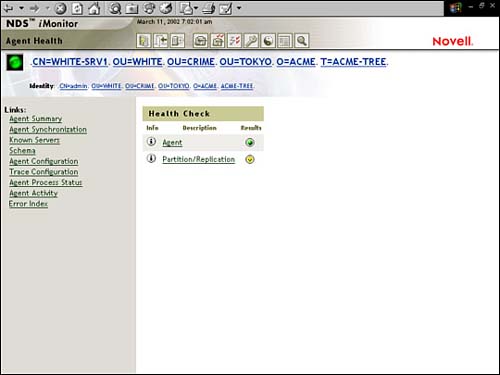500x375 pixels.
Task: Open the Schema link
Action: tap(22, 151)
